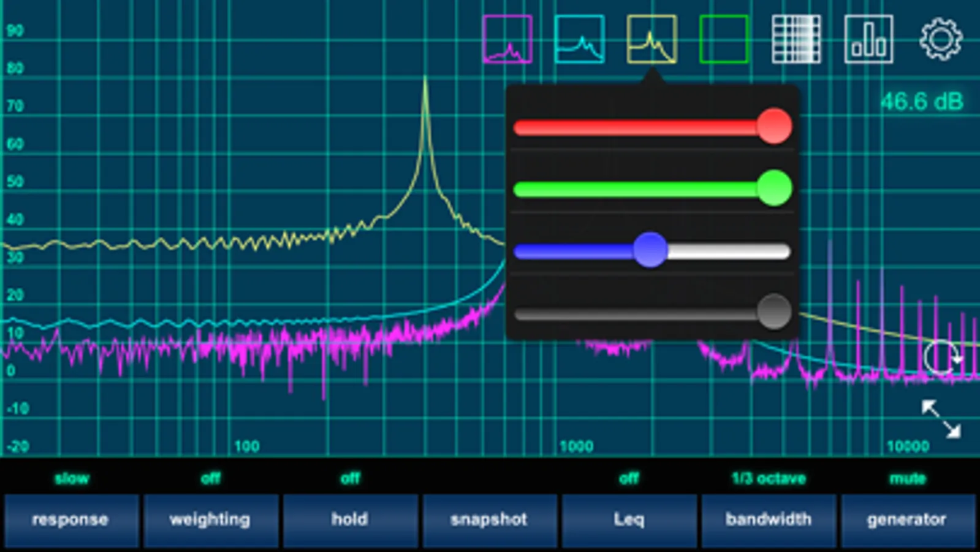Viewport: 980px width, 552px height.
Task: Open the spectrogram grid view icon
Action: click(796, 40)
